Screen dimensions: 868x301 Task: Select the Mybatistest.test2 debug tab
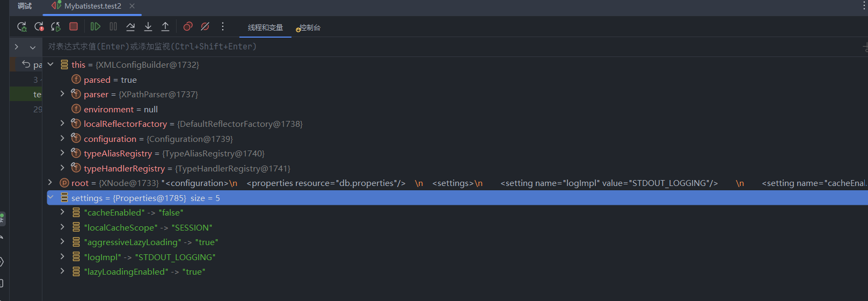92,6
